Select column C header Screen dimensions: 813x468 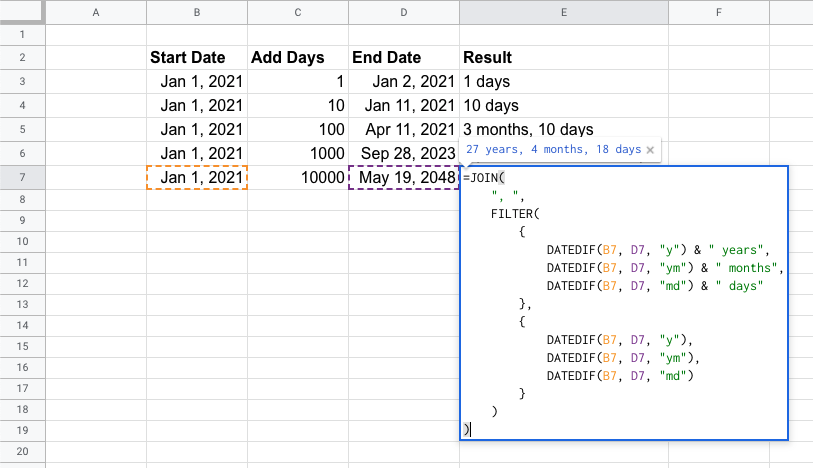(298, 12)
